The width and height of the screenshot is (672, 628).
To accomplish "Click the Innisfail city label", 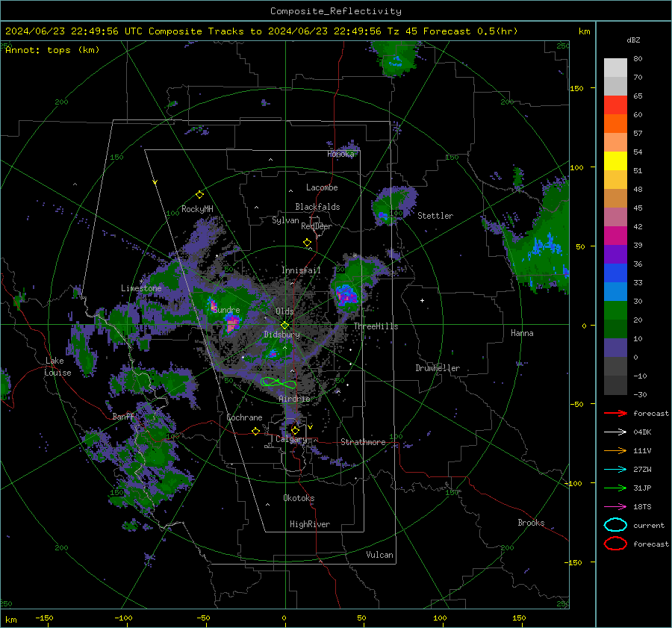I will (x=301, y=270).
